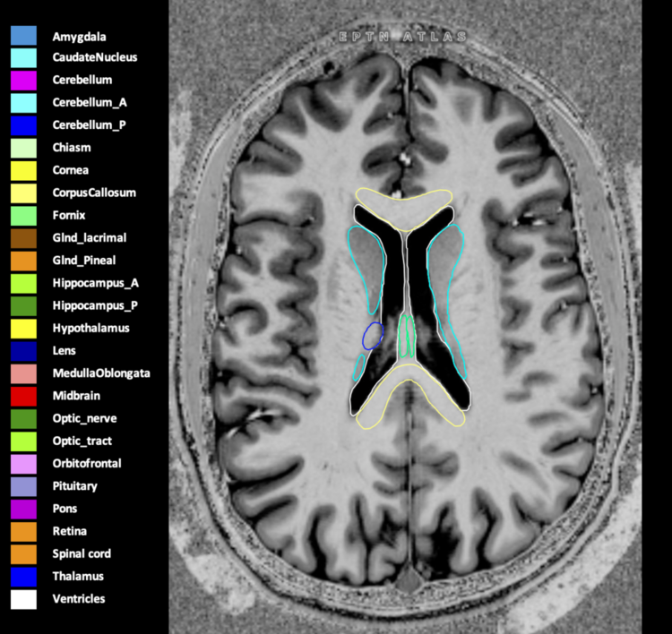Screen dimensions: 672x634
Task: Select the white Ventricles swatch
Action: tap(23, 599)
